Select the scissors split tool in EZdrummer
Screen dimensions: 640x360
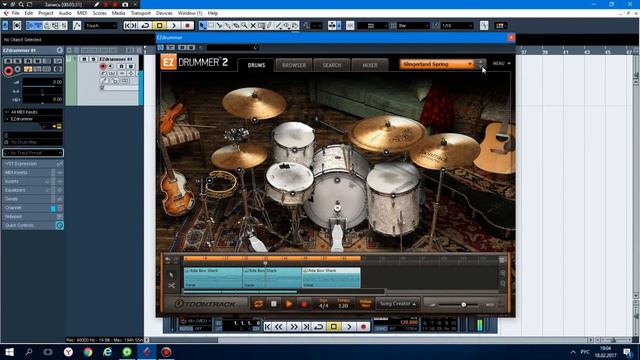(171, 285)
